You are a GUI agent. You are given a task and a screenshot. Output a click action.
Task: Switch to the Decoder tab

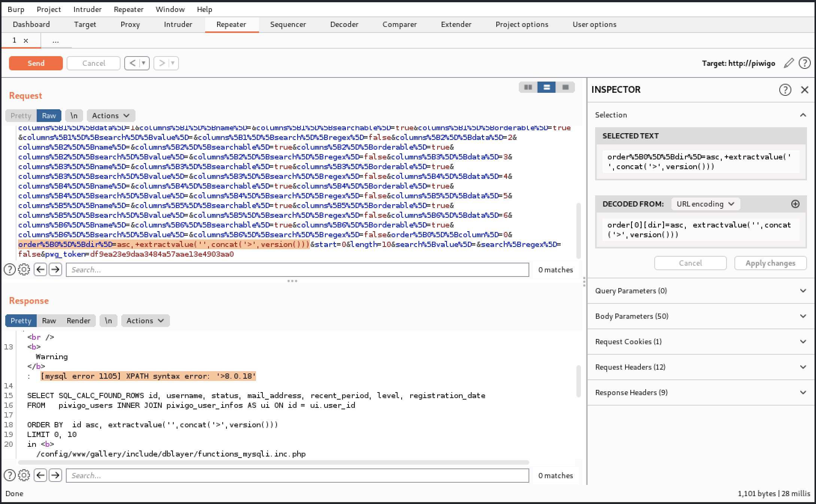point(344,24)
